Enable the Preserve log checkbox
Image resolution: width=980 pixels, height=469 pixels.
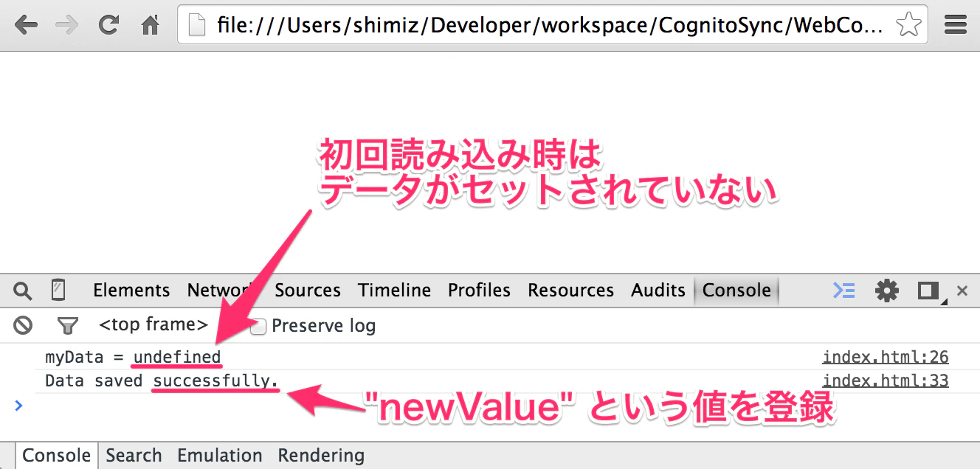(258, 327)
